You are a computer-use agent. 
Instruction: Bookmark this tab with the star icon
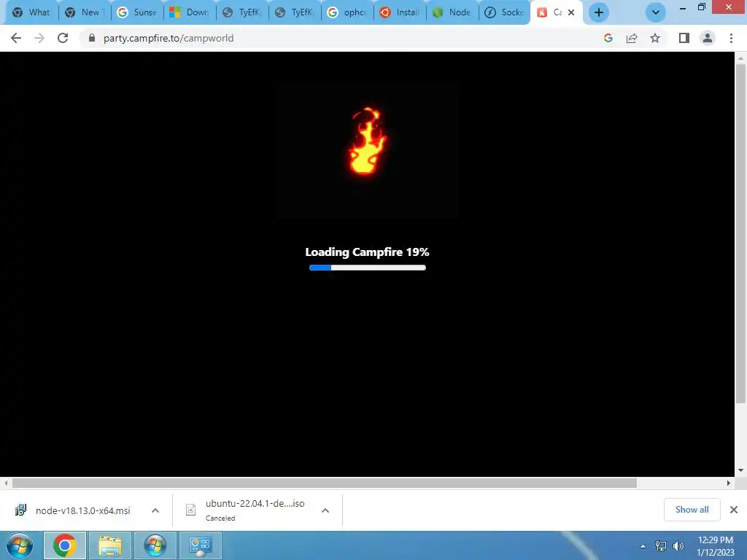pyautogui.click(x=655, y=38)
